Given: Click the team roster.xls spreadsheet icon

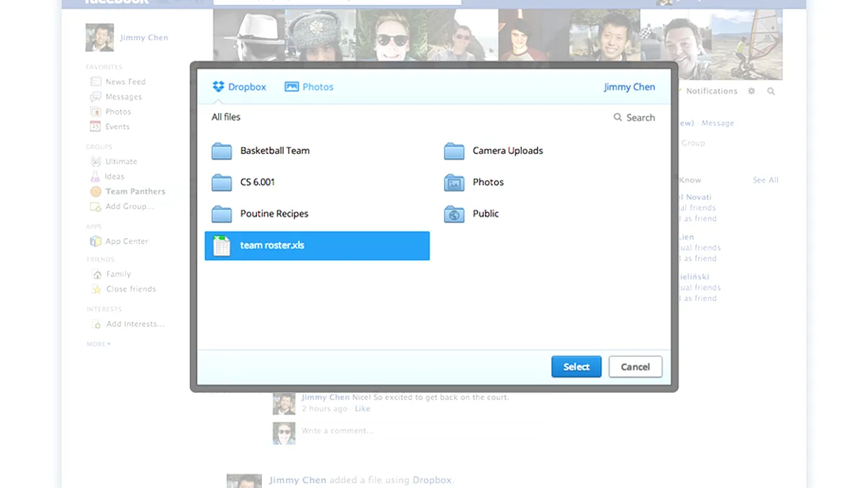Looking at the screenshot, I should tap(222, 245).
